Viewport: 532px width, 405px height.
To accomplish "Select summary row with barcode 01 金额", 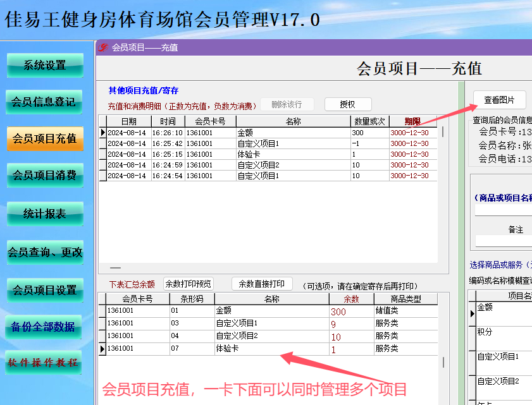I will 268,311.
